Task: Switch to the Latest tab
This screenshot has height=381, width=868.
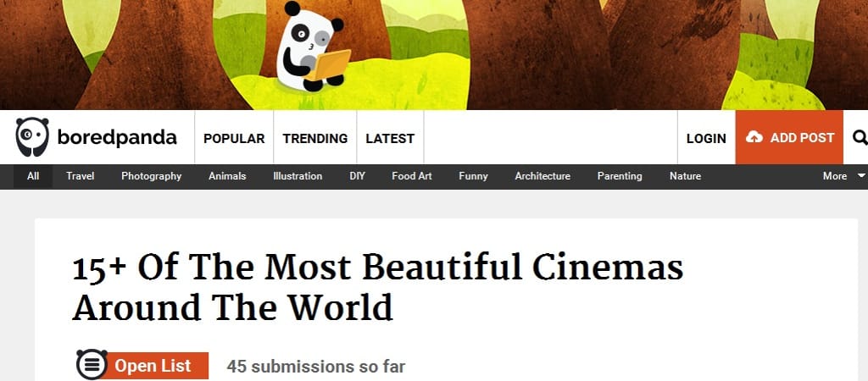Action: [x=390, y=138]
